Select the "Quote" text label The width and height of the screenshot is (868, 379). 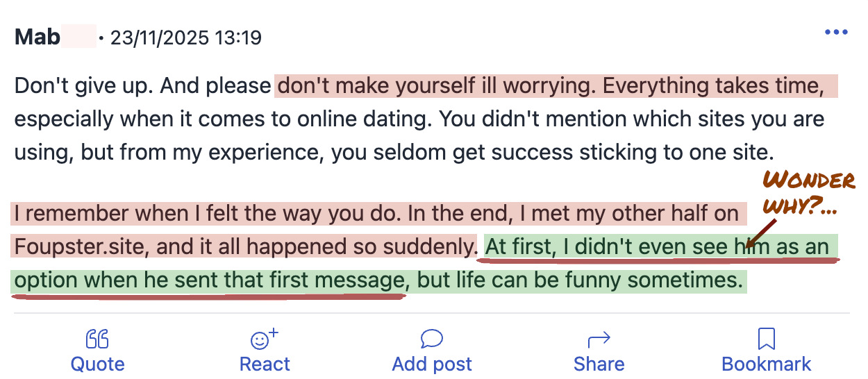(x=97, y=364)
